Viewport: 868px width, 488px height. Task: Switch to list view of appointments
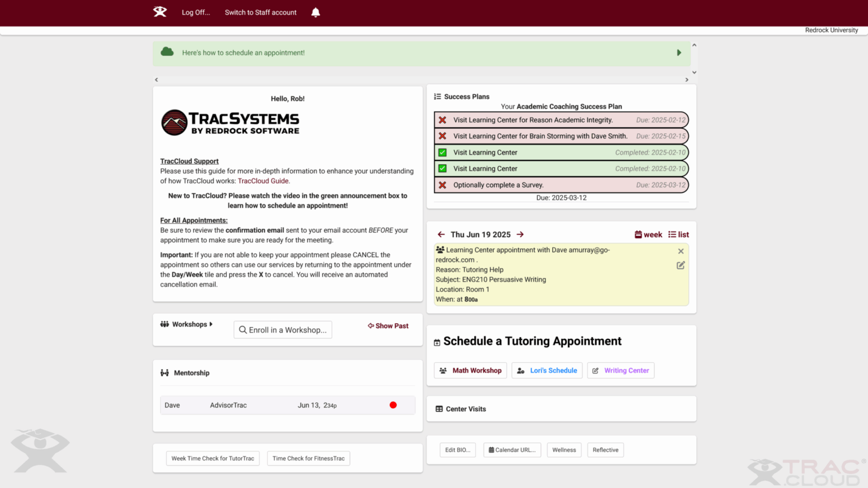coord(678,234)
